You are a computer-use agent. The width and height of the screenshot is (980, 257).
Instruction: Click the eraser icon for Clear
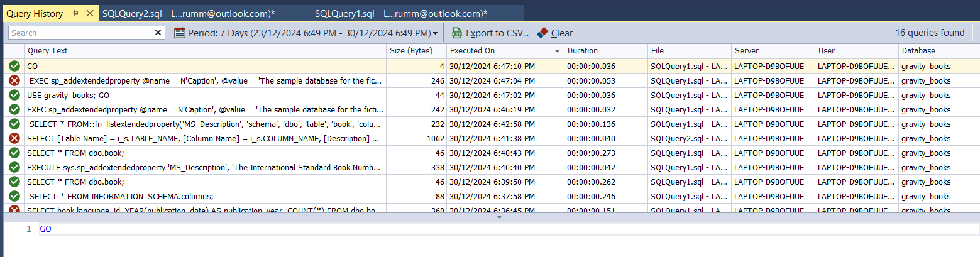tap(542, 33)
